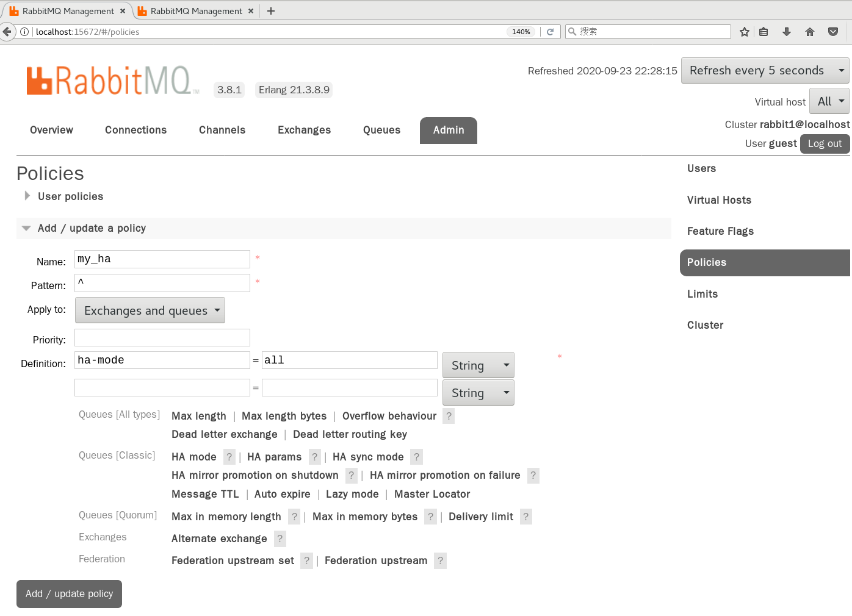Screen dimensions: 852x616
Task: Click the browser search box
Action: (x=648, y=32)
